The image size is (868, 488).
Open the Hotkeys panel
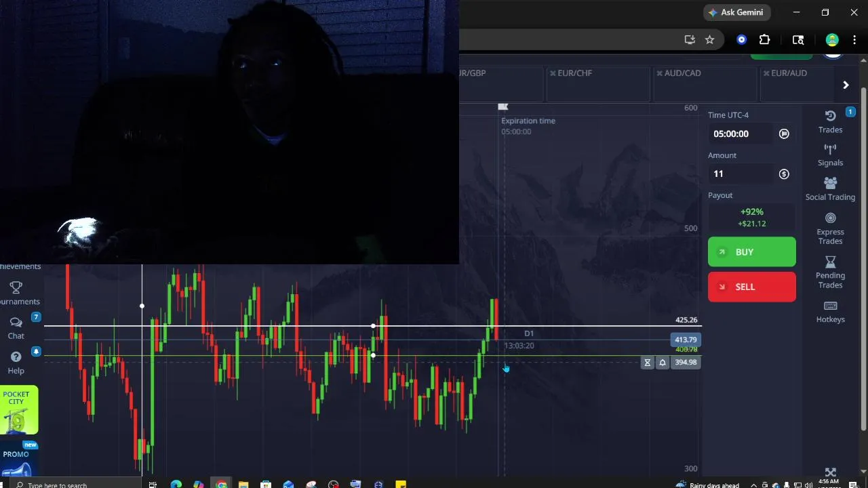[x=830, y=312]
